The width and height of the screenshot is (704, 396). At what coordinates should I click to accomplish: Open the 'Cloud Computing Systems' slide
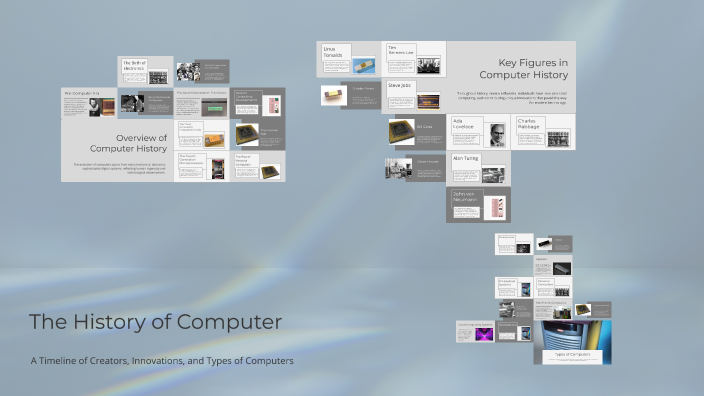click(475, 332)
